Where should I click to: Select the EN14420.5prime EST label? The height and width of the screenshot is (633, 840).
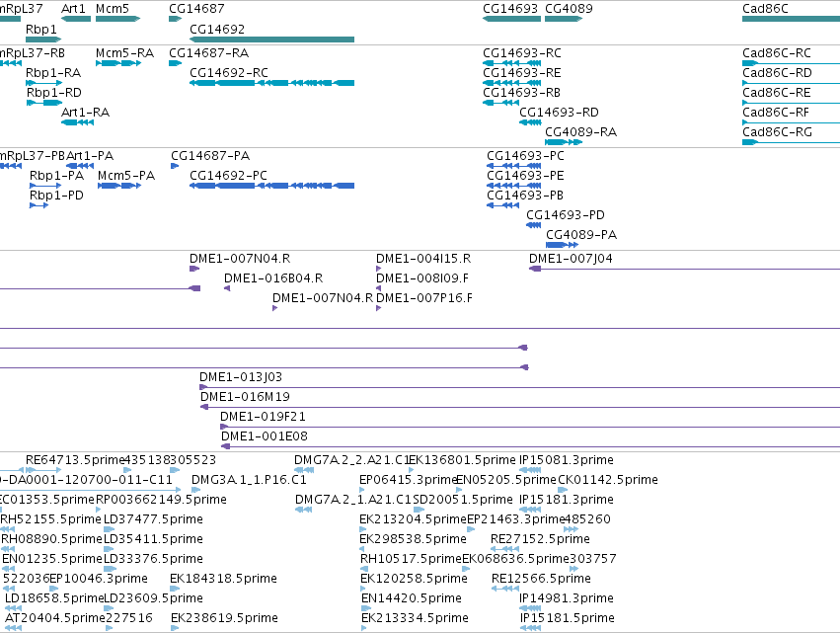(412, 598)
